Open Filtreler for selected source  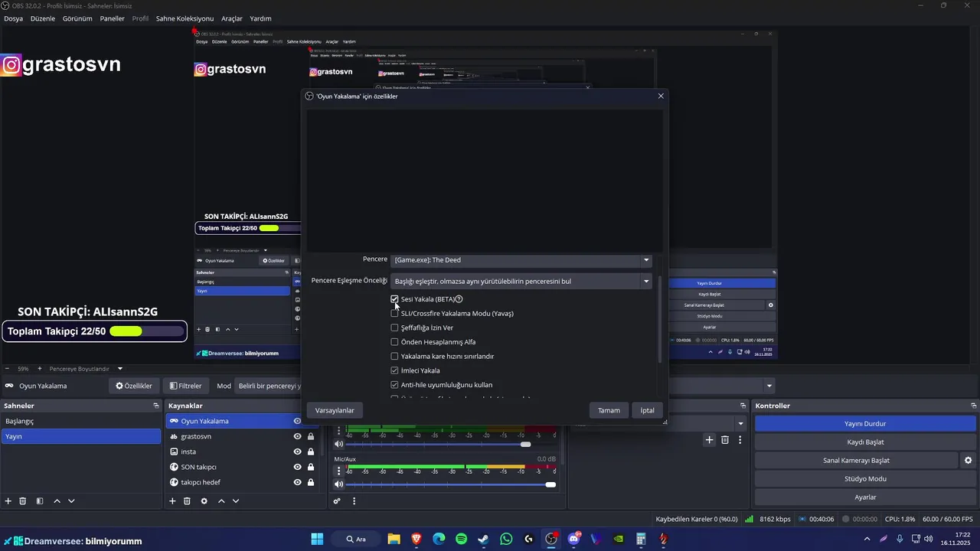(x=186, y=386)
